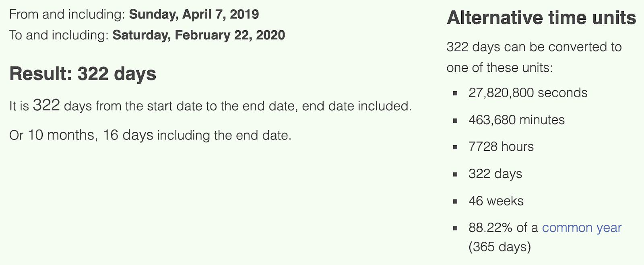Click the 7728 hours list item
The width and height of the screenshot is (644, 265).
(501, 147)
